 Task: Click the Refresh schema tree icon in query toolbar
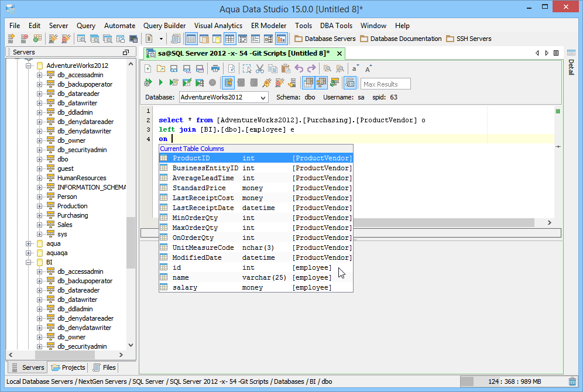point(334,82)
